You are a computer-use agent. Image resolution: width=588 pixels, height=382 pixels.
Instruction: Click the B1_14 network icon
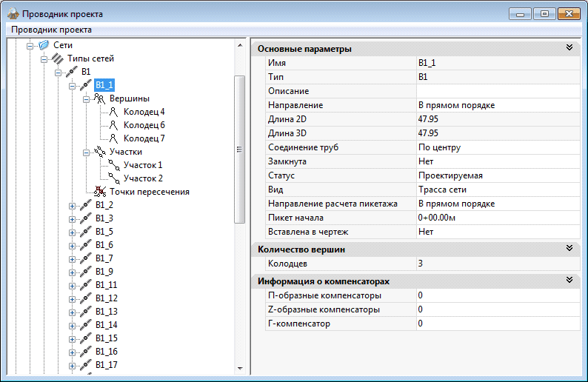(85, 325)
